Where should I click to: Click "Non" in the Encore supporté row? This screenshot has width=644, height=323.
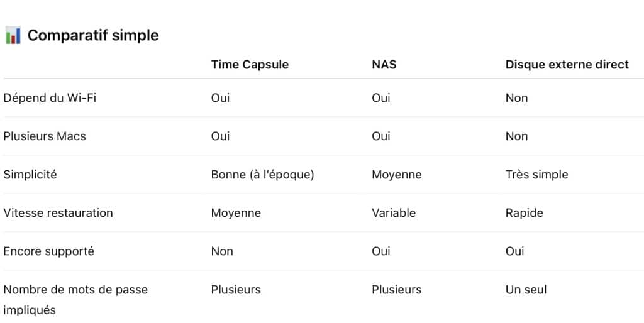222,251
